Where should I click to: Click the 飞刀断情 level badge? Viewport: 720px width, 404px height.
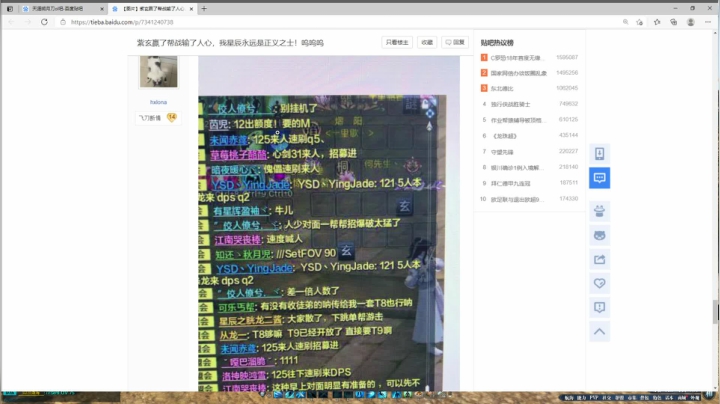click(157, 118)
